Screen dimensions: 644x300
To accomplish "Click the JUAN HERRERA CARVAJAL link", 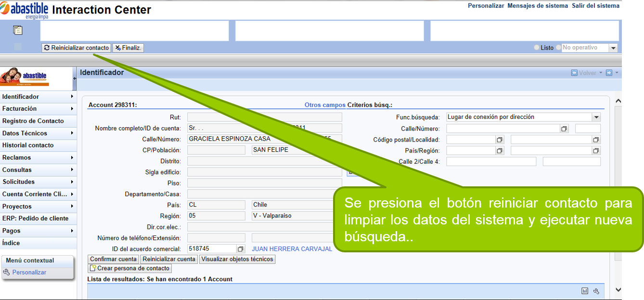I will tap(292, 249).
